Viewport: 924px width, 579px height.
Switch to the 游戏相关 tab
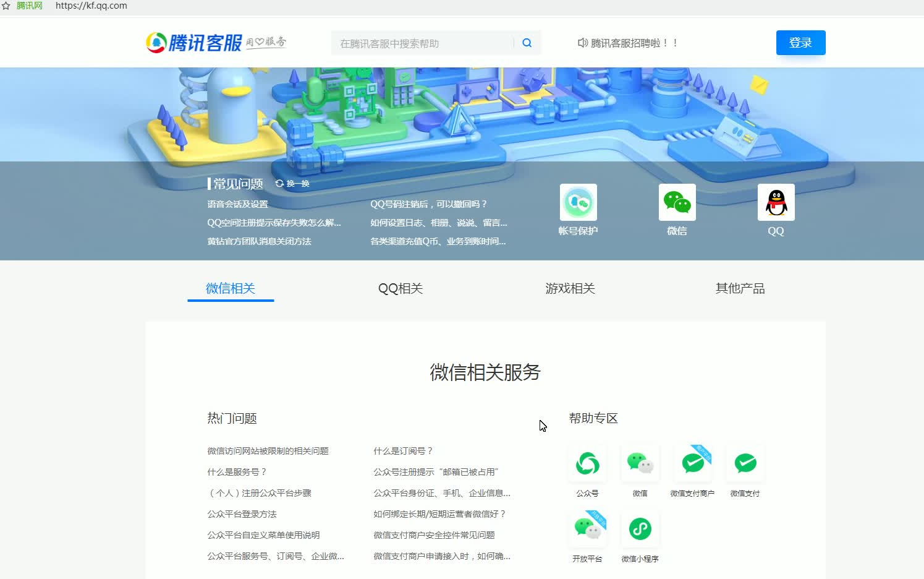pyautogui.click(x=570, y=288)
